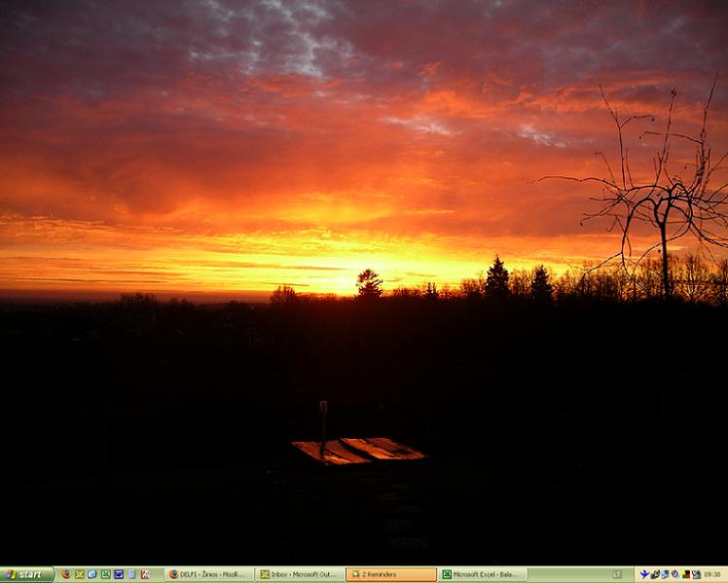Image resolution: width=728 pixels, height=583 pixels.
Task: Switch to the Inbox - Microsoft Outlook window
Action: click(300, 574)
